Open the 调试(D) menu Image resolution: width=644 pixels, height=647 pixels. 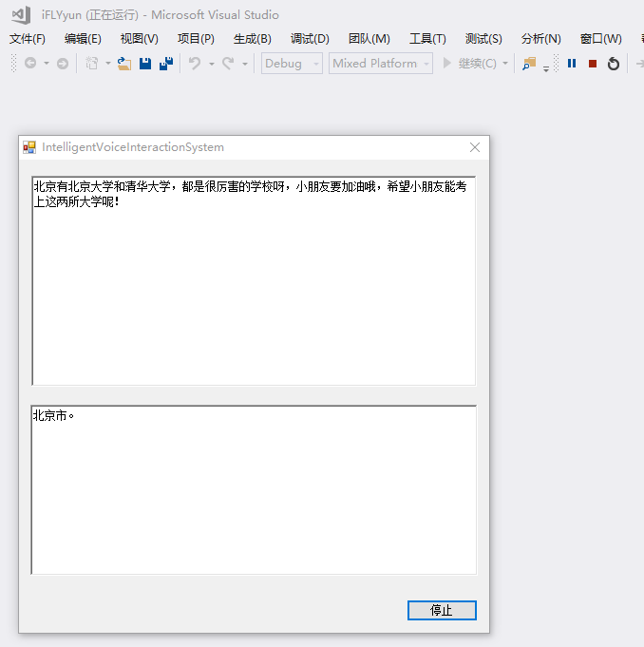coord(310,39)
